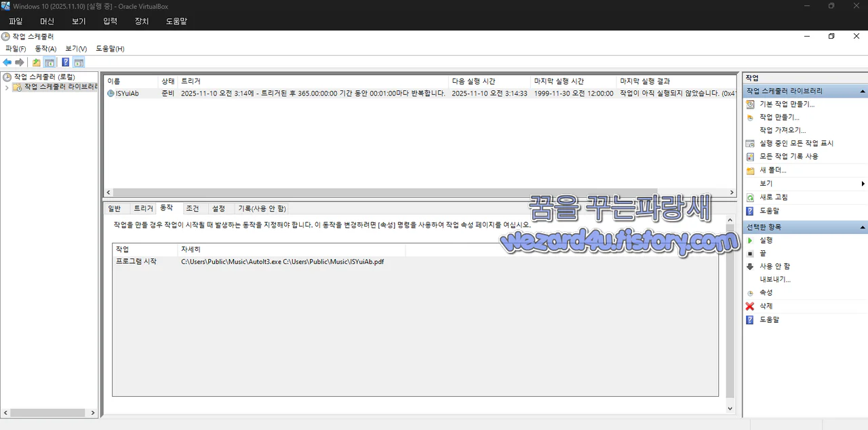
Task: Click 내보내기... export action
Action: click(775, 279)
